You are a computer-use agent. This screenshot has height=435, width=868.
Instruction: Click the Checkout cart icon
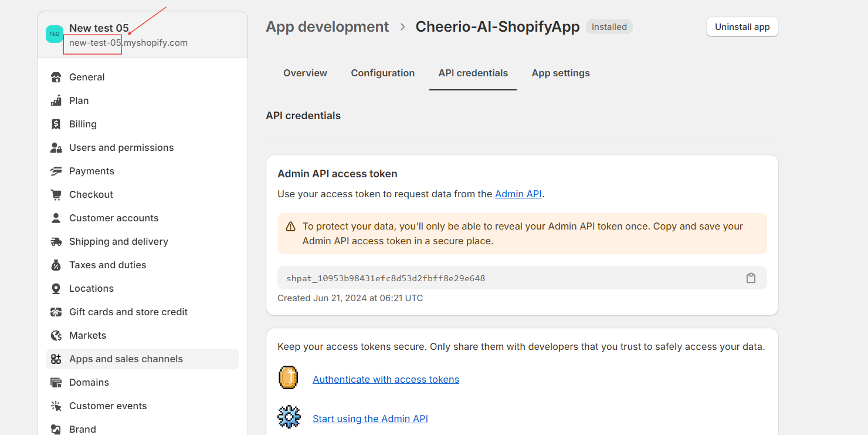pos(56,194)
